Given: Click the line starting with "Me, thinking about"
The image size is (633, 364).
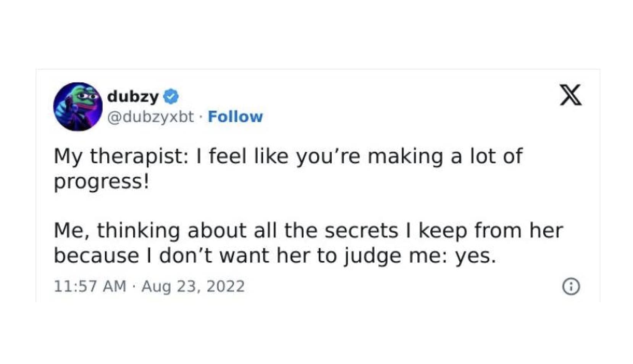Looking at the screenshot, I should point(308,230).
